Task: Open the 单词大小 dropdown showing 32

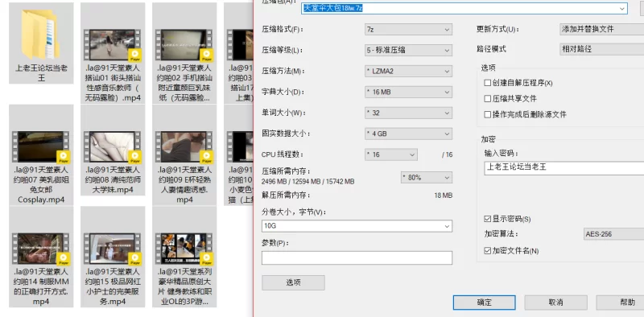Action: [x=408, y=113]
